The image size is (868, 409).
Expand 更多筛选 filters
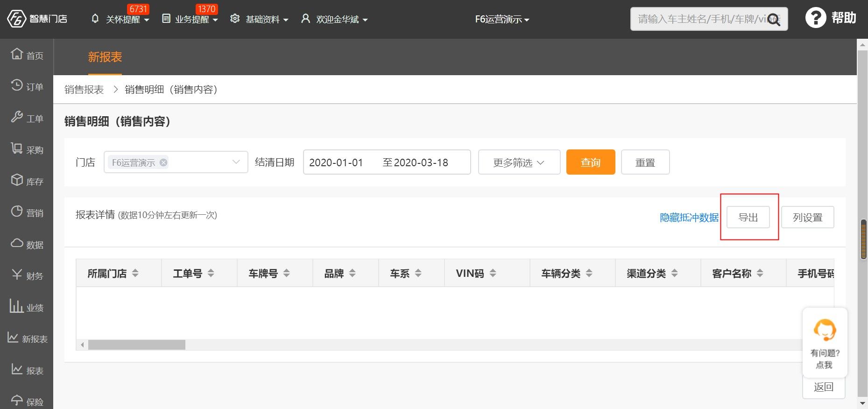(x=519, y=162)
